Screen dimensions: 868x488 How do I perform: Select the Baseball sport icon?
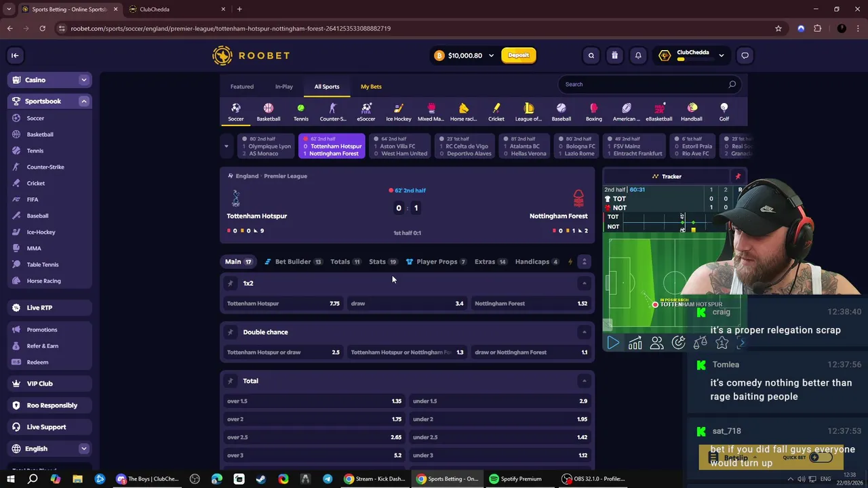pyautogui.click(x=561, y=112)
